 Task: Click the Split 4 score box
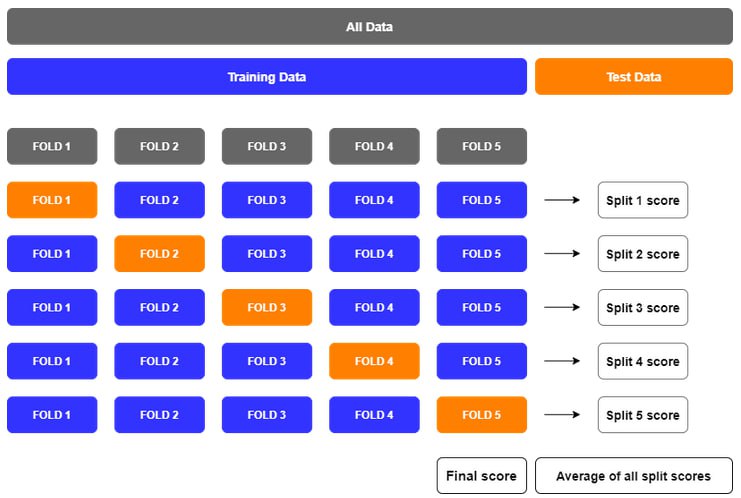(643, 361)
